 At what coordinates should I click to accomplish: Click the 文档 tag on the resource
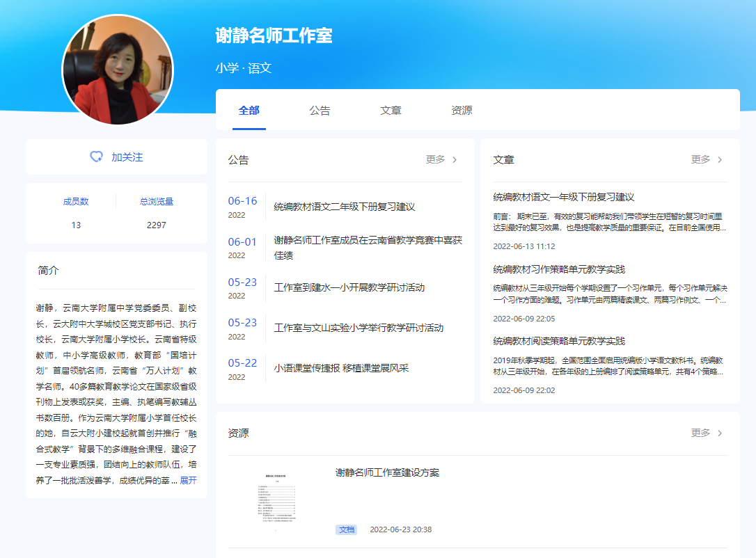(x=347, y=529)
